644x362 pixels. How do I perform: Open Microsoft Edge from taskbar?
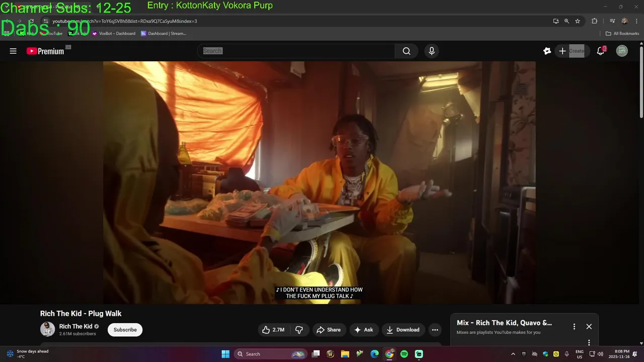point(375,354)
